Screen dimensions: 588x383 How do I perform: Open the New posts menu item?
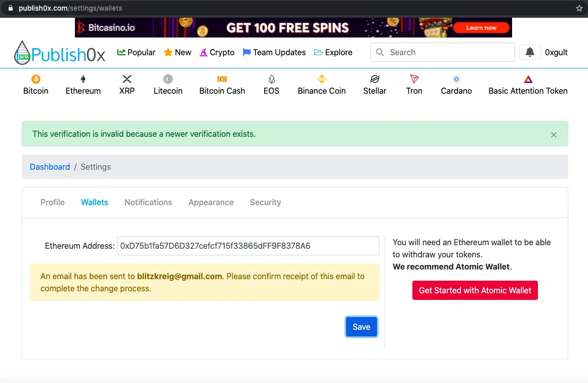[x=178, y=52]
